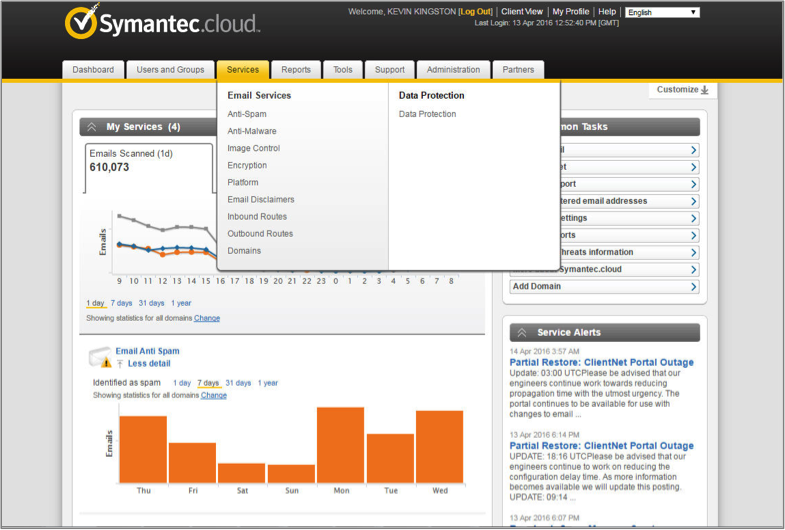Collapse the Service Alerts panel chevron
This screenshot has height=530, width=785.
click(522, 333)
